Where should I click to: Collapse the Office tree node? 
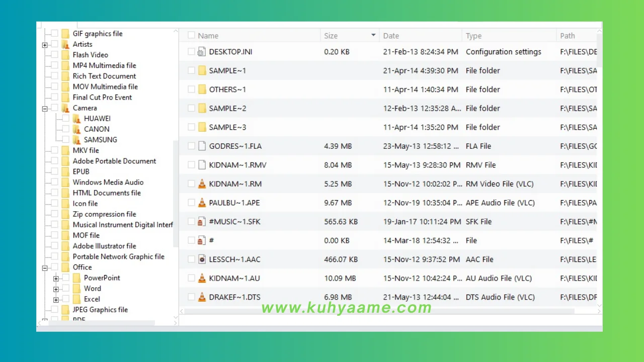[x=45, y=267]
